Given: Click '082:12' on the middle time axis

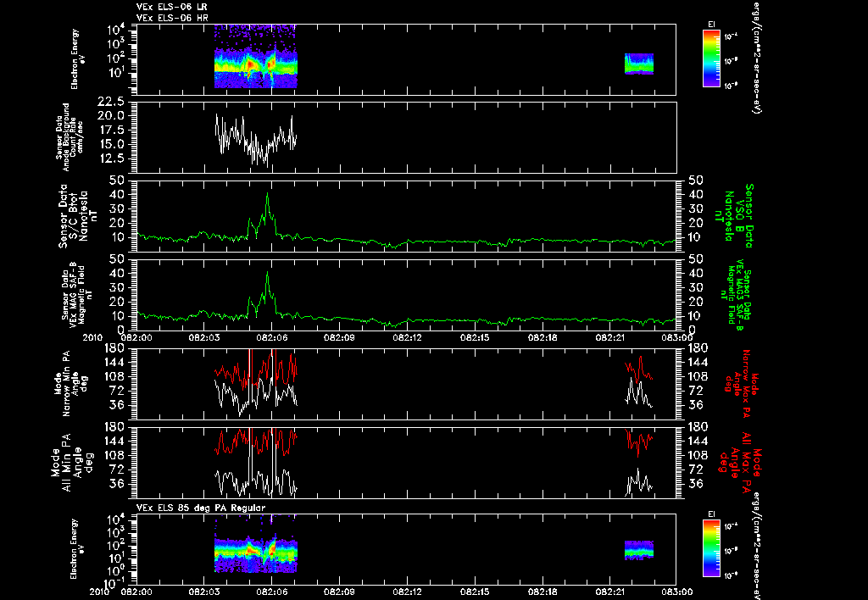Looking at the screenshot, I should point(408,337).
